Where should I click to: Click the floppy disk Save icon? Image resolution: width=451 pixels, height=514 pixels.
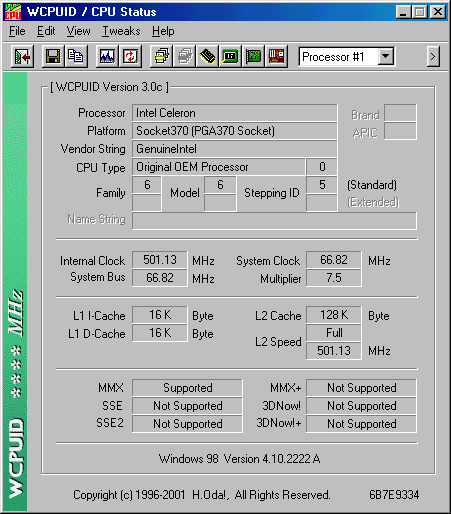53,56
